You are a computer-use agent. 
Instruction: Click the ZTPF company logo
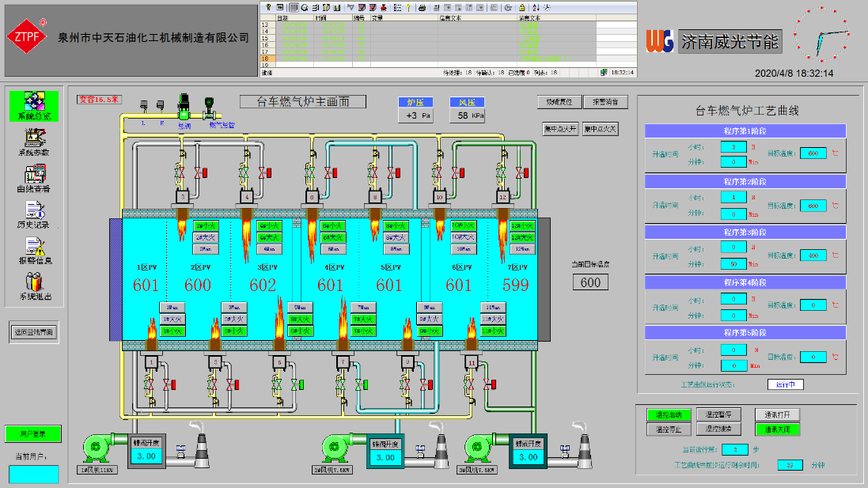(x=27, y=36)
